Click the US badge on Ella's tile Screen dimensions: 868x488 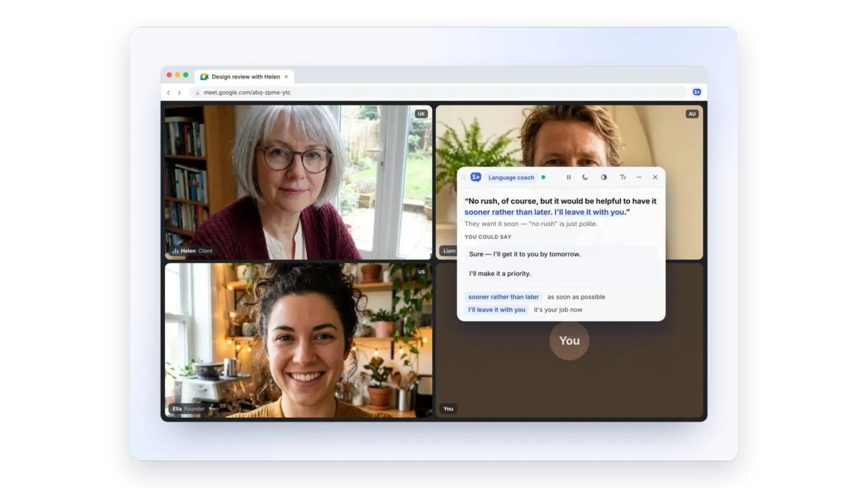421,272
